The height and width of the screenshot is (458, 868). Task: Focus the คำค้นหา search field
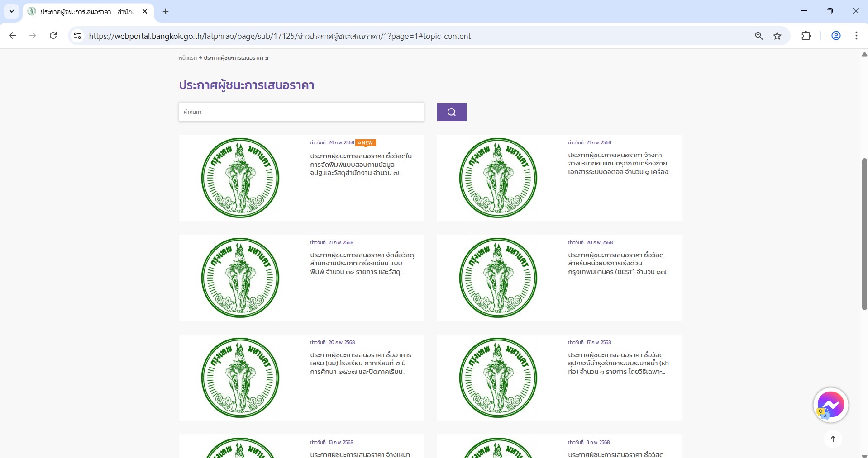[301, 112]
